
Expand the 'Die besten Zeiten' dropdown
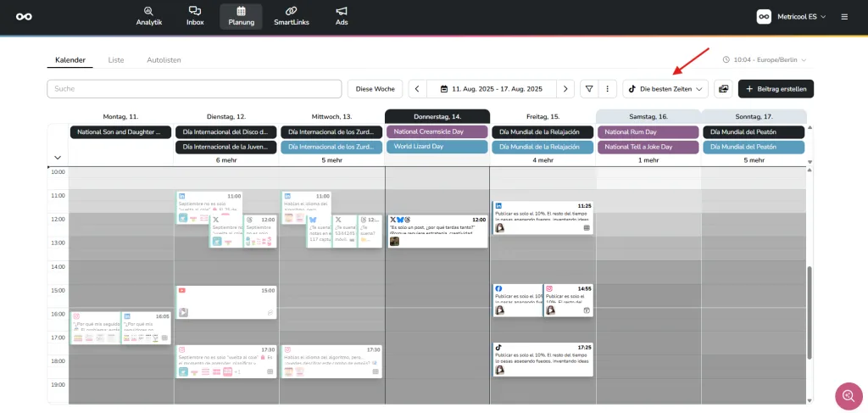(665, 89)
